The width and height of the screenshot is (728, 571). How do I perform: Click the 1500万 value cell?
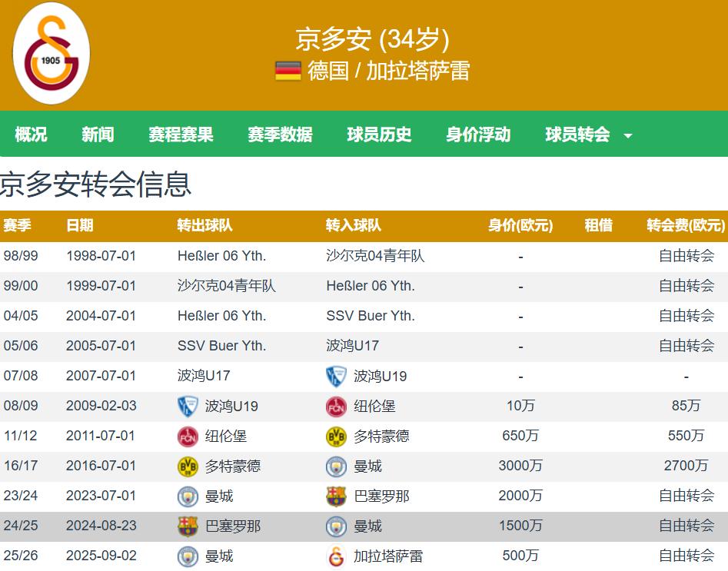(x=520, y=526)
